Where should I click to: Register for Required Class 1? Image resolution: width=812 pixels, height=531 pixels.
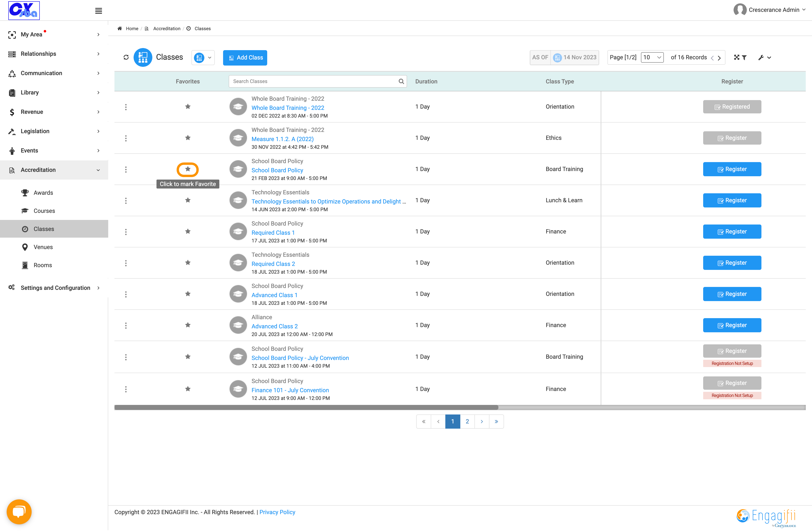[x=732, y=232]
